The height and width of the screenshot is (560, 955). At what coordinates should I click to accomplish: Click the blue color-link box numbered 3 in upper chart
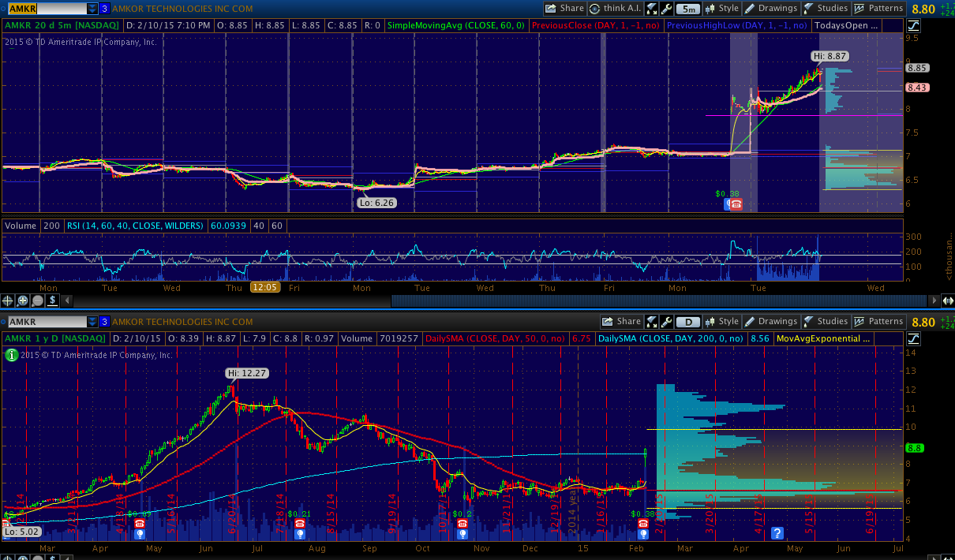pos(105,9)
